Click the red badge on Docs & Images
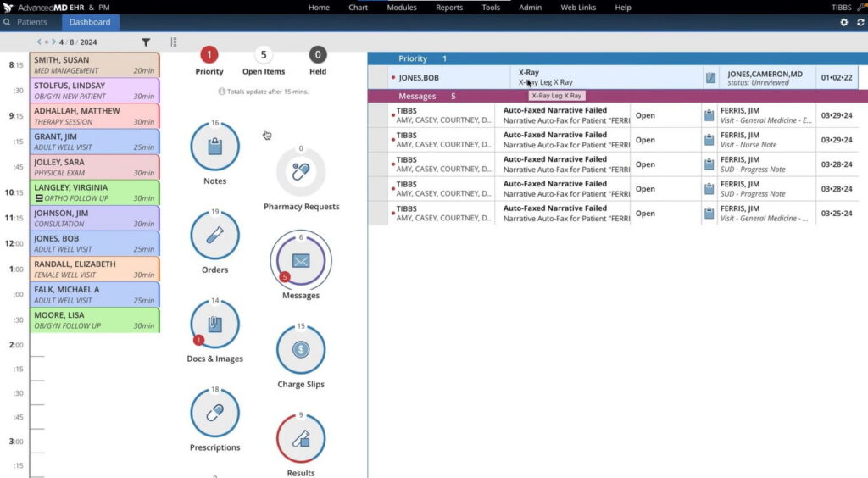This screenshot has width=868, height=478. [198, 340]
